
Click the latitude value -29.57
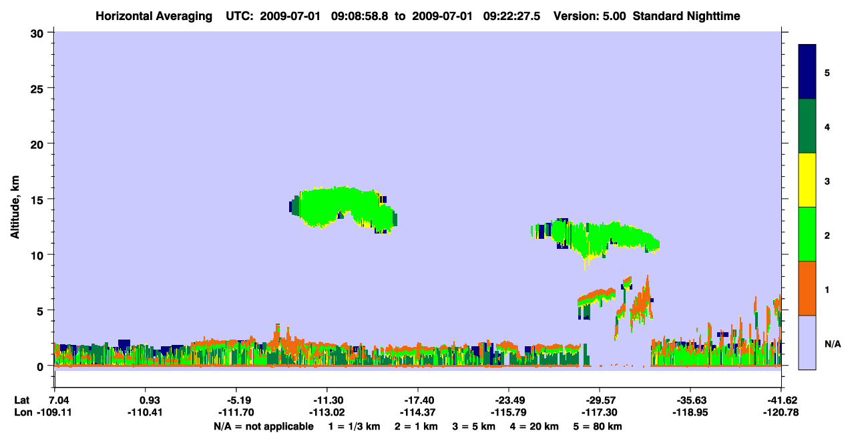tap(599, 400)
